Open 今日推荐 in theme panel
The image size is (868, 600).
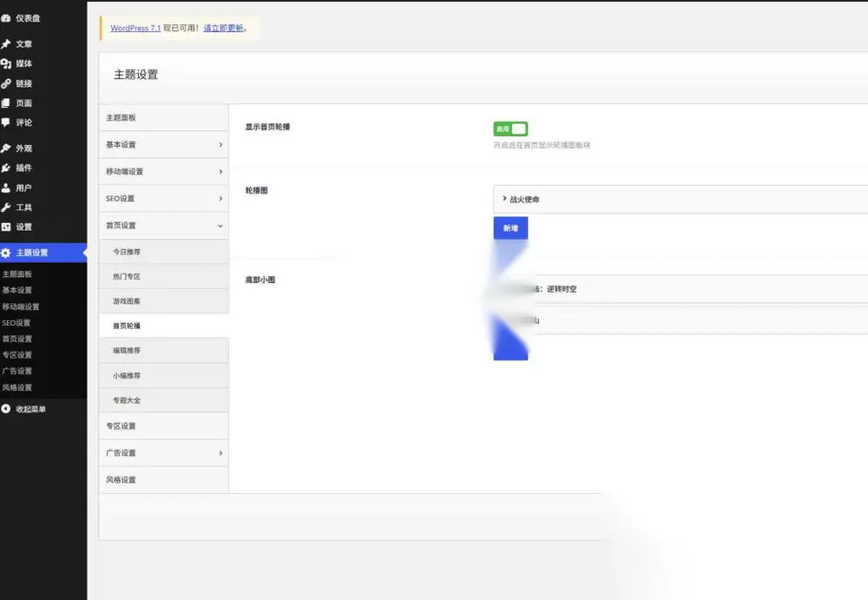click(164, 252)
